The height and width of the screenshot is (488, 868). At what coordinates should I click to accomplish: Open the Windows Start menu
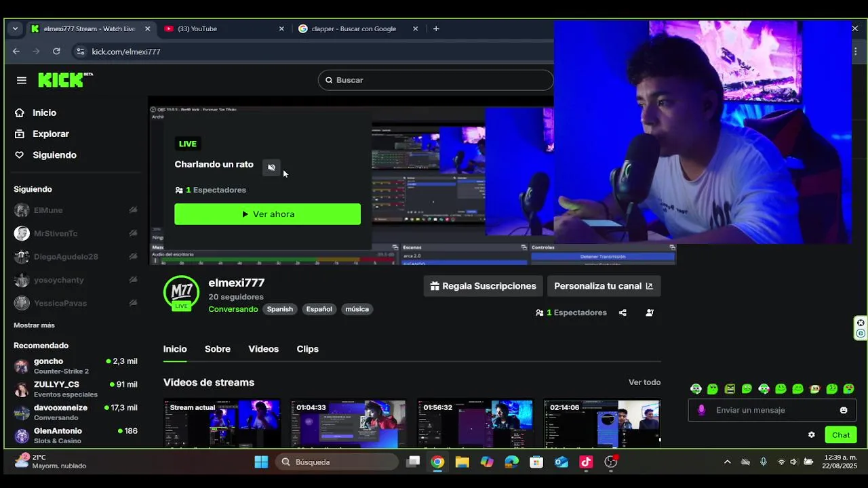[261, 462]
